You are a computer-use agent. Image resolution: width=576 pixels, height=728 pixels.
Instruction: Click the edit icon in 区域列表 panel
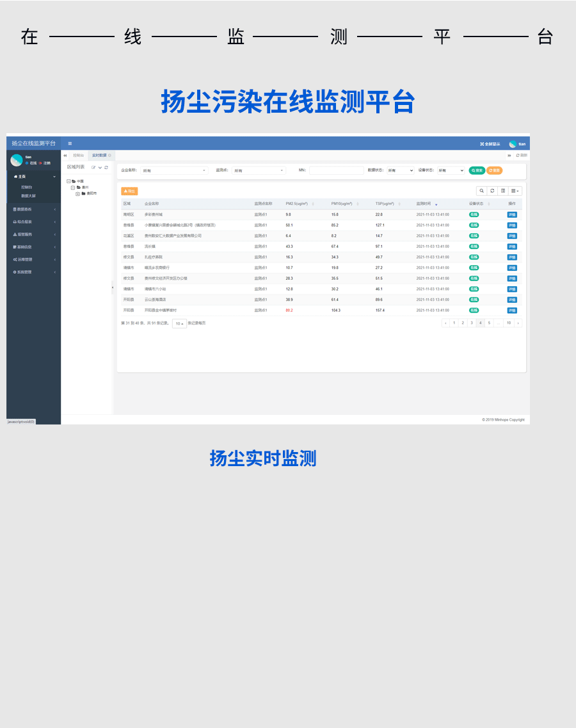pos(93,167)
